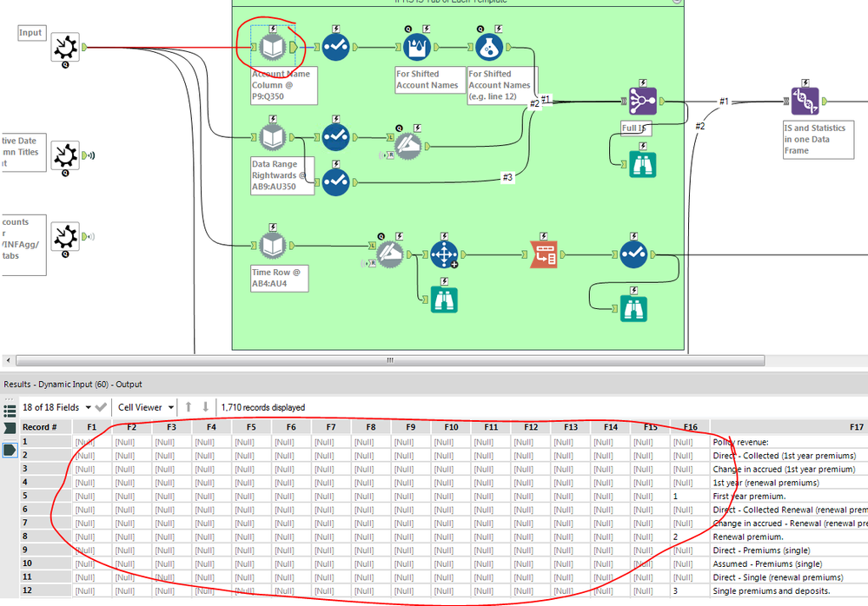Viewport: 868px width, 606px height.
Task: Click the 'Results - Dynamic Input (60) - Output' title
Action: click(72, 385)
